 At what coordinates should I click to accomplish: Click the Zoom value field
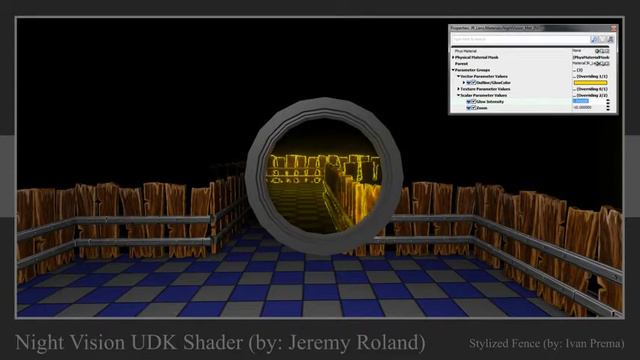pyautogui.click(x=583, y=107)
